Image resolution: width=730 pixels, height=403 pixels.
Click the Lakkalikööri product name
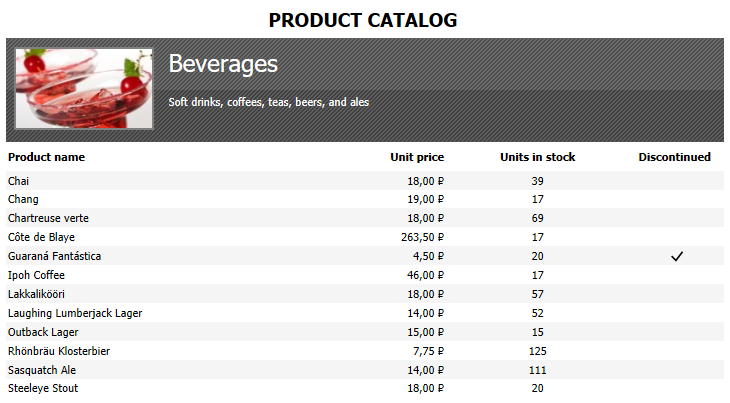pos(36,294)
